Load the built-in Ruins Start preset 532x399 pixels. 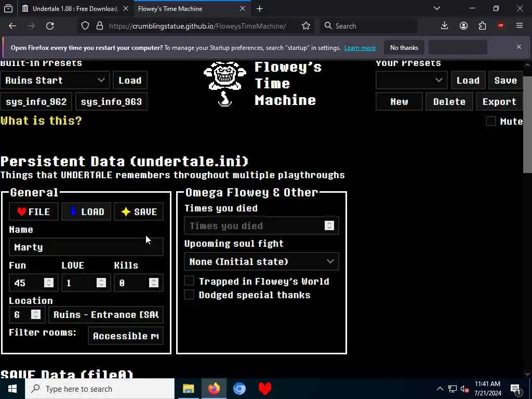click(x=130, y=81)
